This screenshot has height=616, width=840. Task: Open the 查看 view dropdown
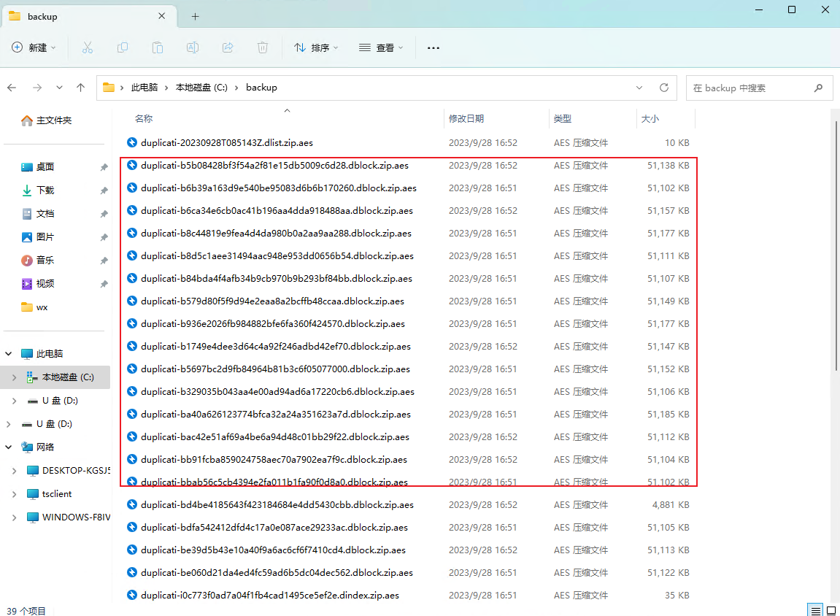[x=381, y=47]
